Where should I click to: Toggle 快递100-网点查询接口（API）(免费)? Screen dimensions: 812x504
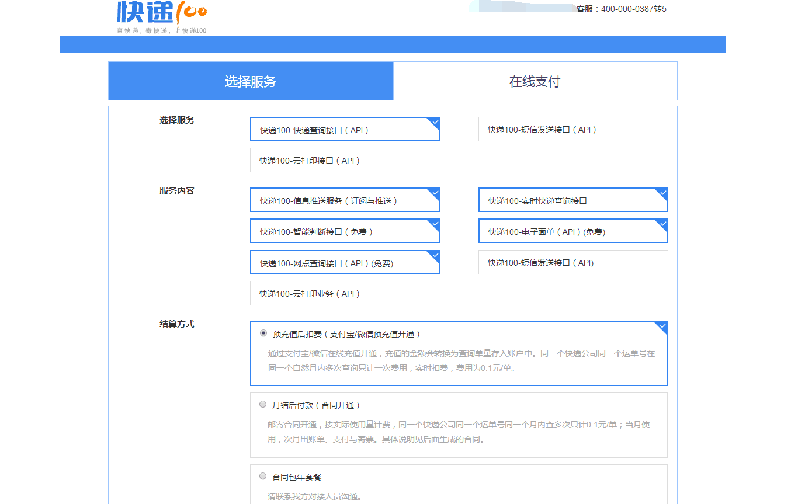345,263
